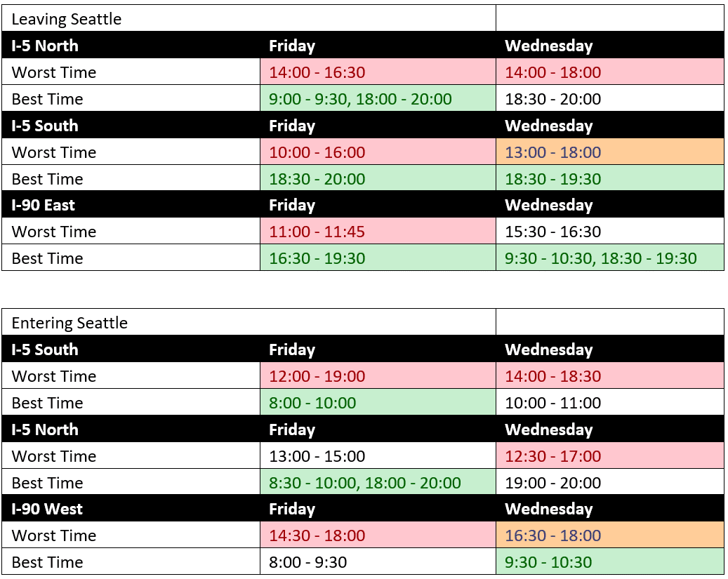Select the red cell '12:30 - 17:00'
The image size is (728, 579).
610,455
